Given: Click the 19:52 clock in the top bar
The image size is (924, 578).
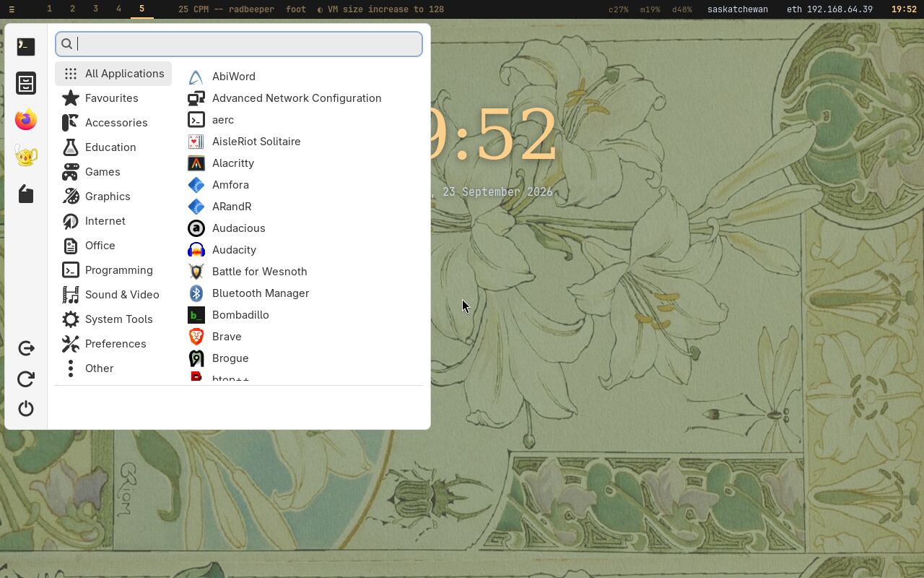Looking at the screenshot, I should click(904, 9).
